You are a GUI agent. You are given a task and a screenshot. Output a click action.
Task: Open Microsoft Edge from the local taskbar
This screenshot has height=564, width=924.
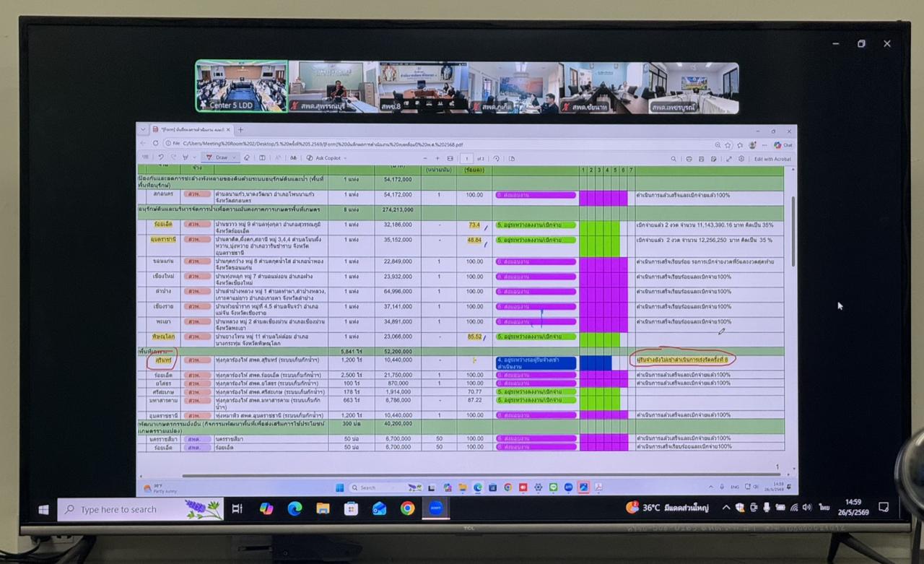point(295,509)
